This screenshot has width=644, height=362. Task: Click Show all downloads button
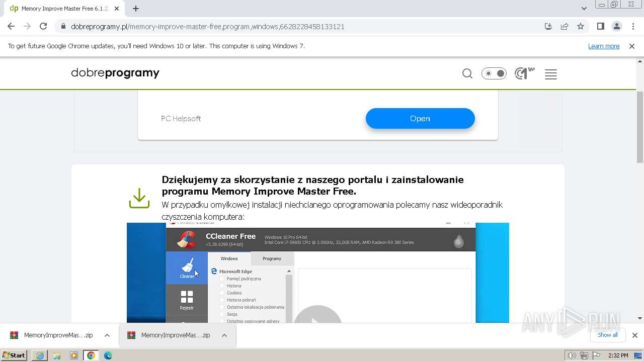click(x=607, y=335)
